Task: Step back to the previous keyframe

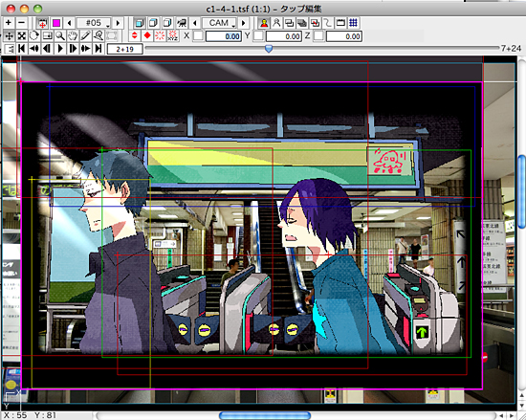Action: coord(34,49)
